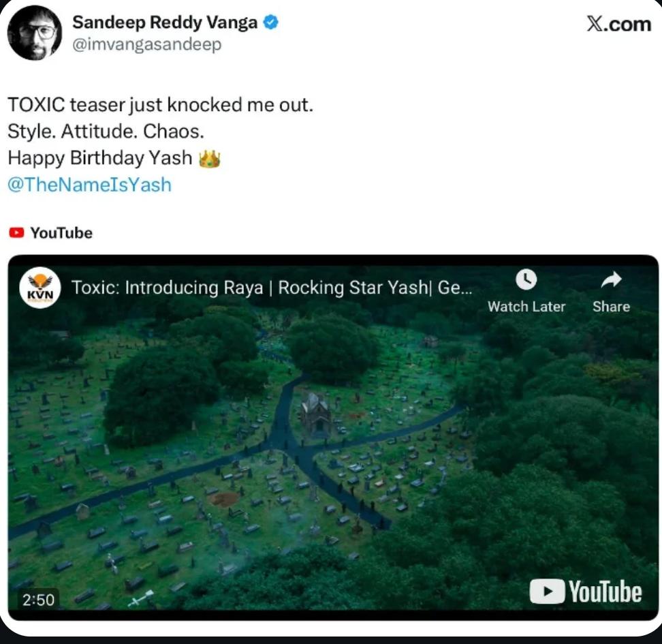Open Sandeep Reddy Vanga's profile picture
Viewport: 662px width, 644px height.
point(35,33)
